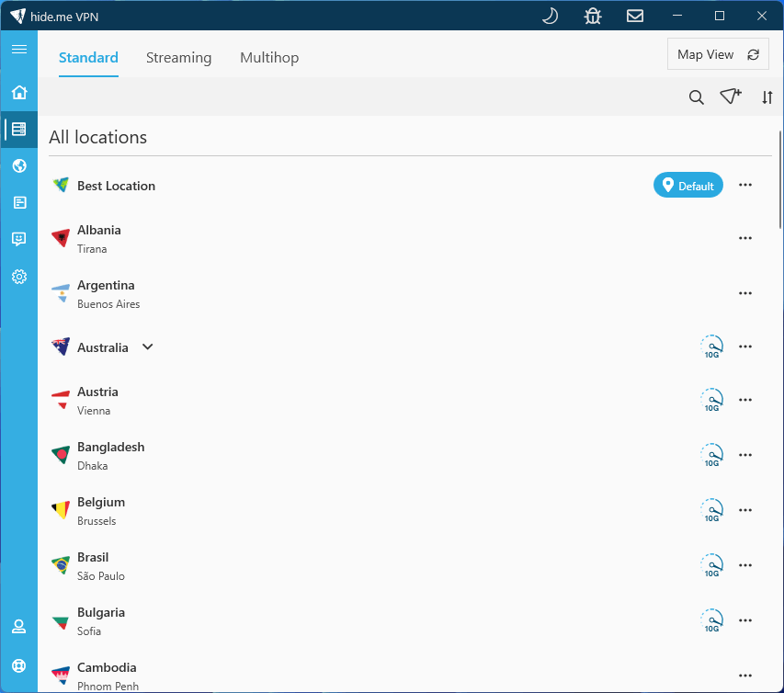
Task: Open more options for Bangladesh
Action: point(745,455)
